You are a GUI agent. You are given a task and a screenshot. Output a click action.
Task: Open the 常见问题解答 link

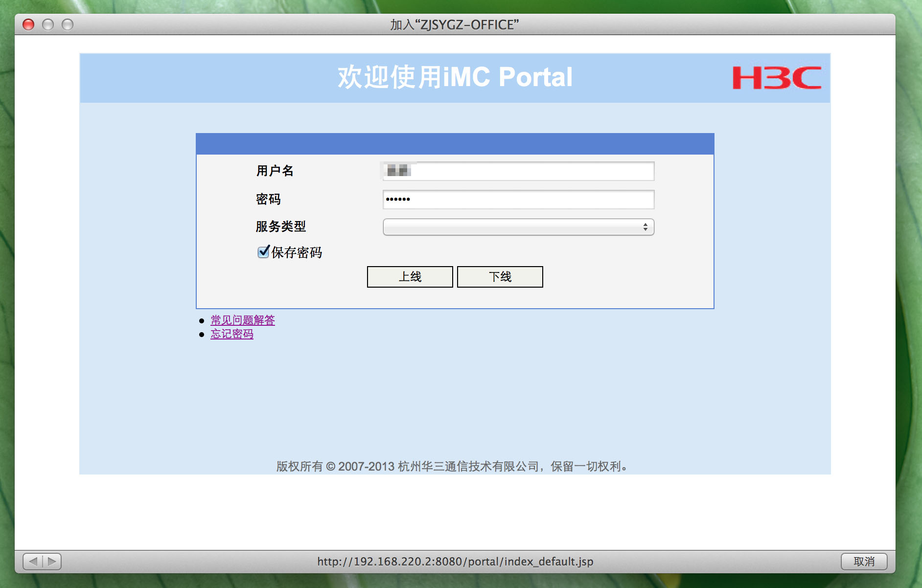[243, 320]
